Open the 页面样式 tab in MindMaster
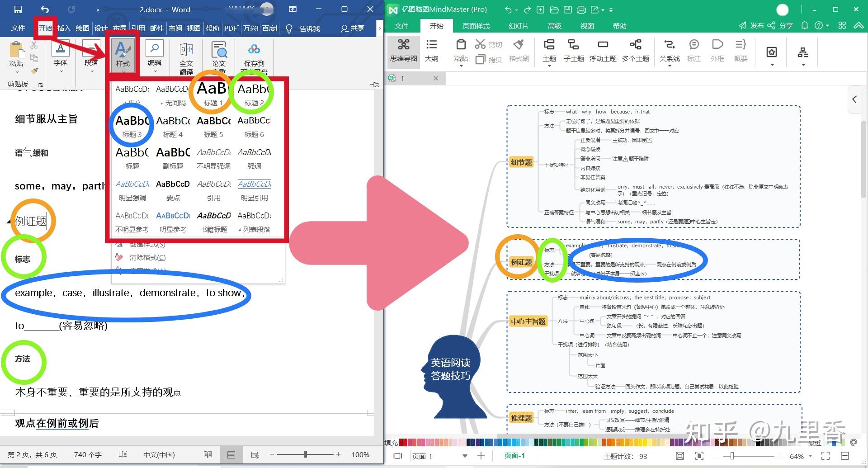 (x=476, y=26)
